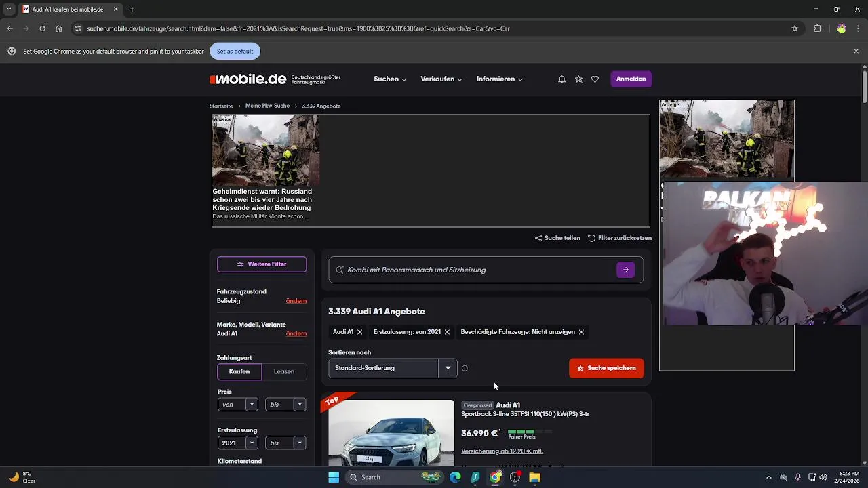Open the Audi A1 listing photo
Screen dimensions: 868x488
[391, 433]
